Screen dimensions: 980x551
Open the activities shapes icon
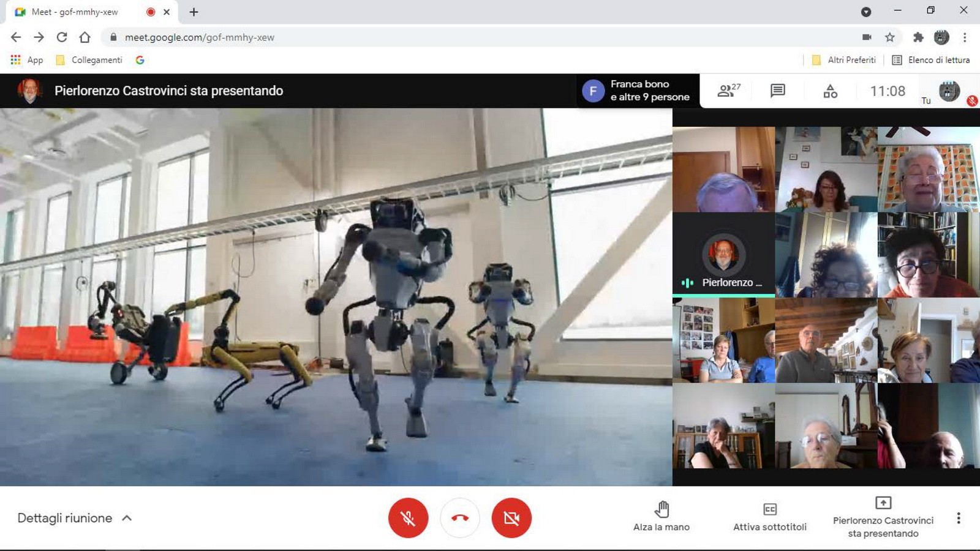(830, 91)
